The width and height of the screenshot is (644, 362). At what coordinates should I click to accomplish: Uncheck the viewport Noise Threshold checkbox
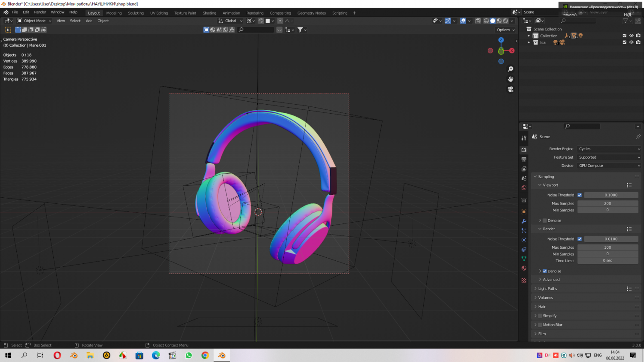click(579, 195)
